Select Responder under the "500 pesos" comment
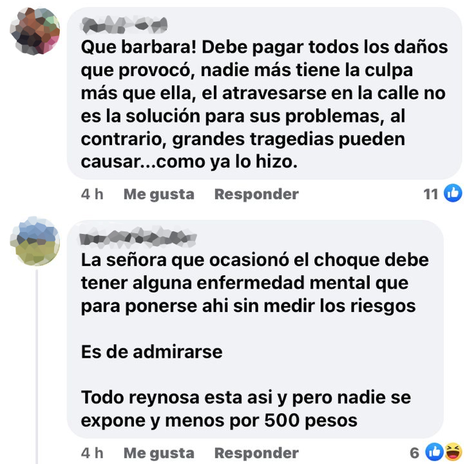 256,453
